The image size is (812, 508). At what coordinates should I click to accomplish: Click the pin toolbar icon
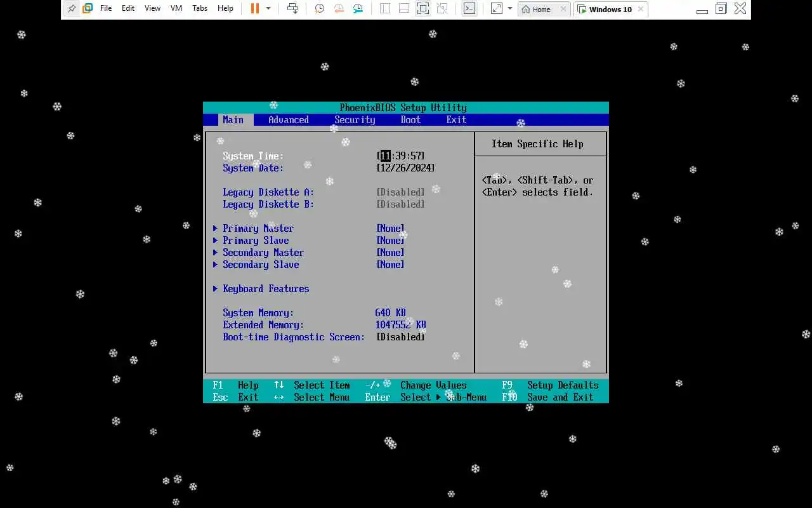[x=71, y=9]
